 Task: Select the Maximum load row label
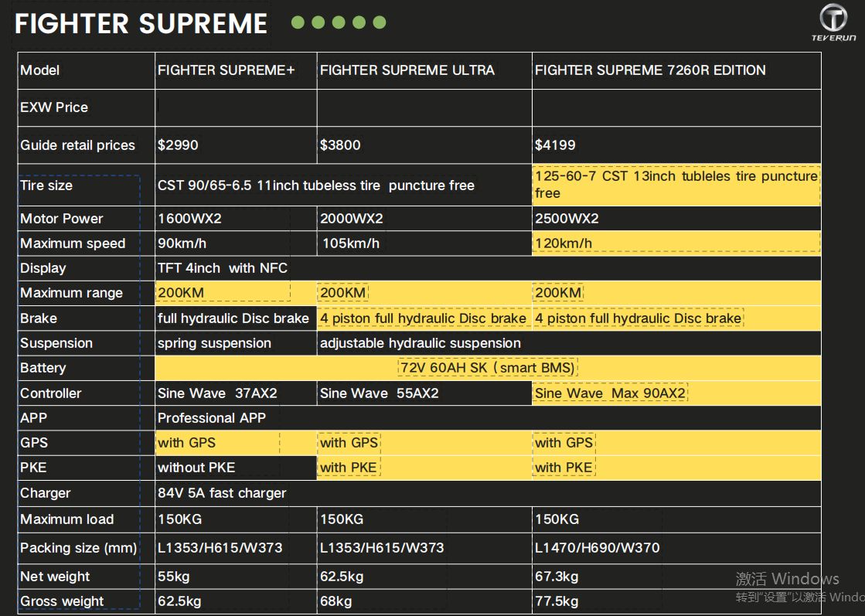[66, 519]
